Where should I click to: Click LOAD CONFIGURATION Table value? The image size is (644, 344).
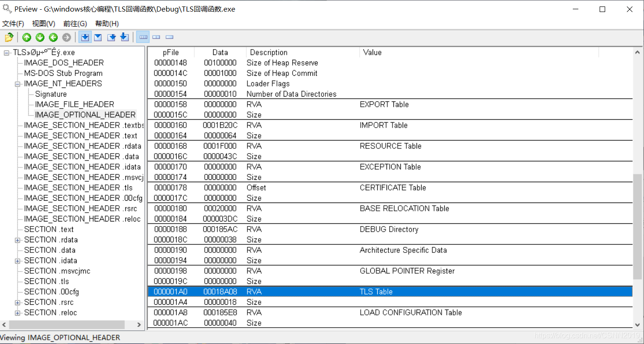[411, 313]
